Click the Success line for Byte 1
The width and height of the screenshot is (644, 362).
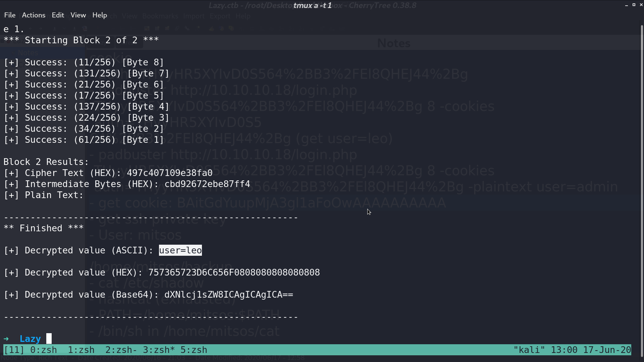(x=84, y=140)
